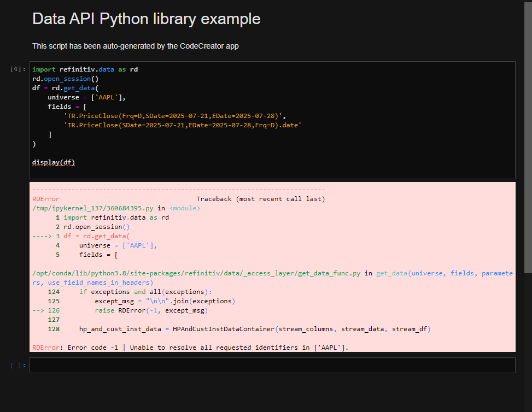Click the 'TR.PriceClose(Frq=D,SDate=2025-07-21' field string

click(x=175, y=116)
